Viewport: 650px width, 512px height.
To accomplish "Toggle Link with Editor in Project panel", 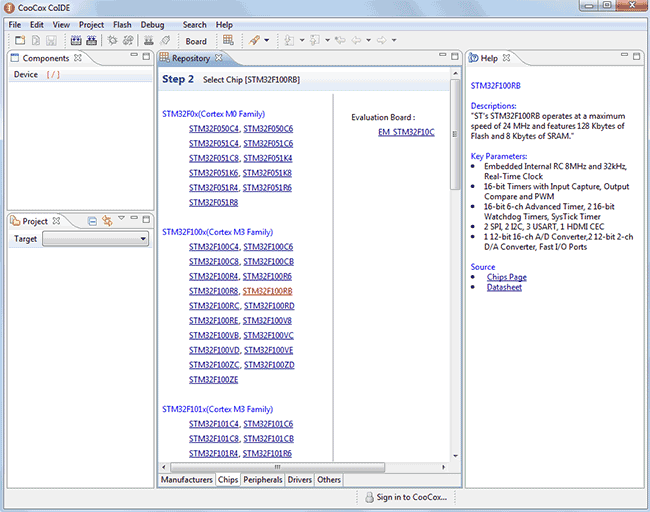I will [107, 221].
